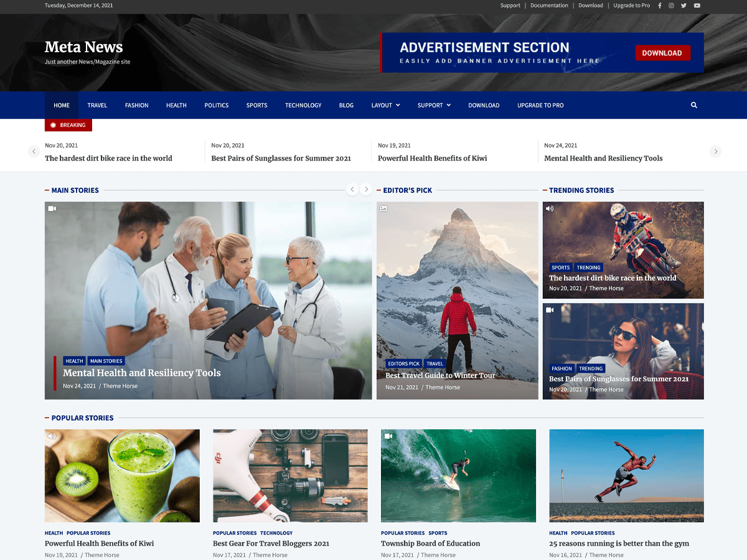
Task: Expand the LAYOUT dropdown menu
Action: (x=385, y=105)
